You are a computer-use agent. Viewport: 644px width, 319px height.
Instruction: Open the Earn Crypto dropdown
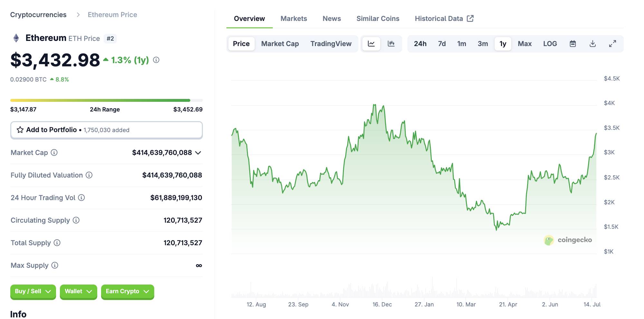pos(128,292)
